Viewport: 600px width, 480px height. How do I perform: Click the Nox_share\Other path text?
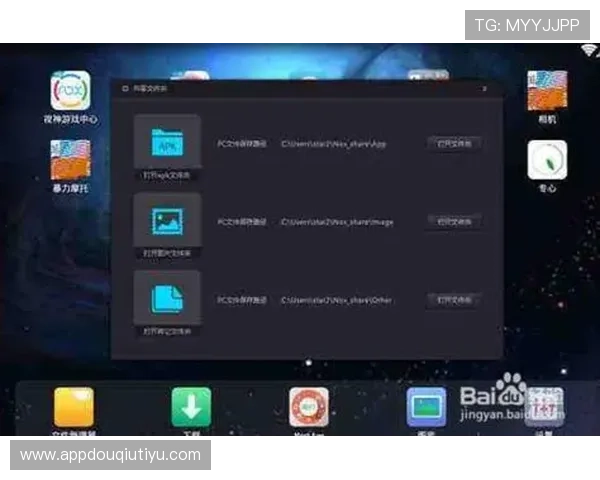(x=335, y=299)
